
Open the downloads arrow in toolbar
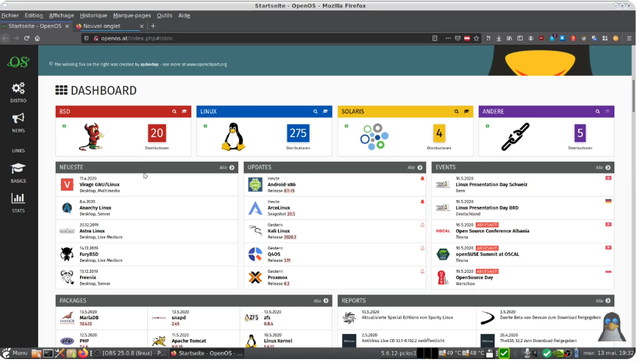coord(499,38)
